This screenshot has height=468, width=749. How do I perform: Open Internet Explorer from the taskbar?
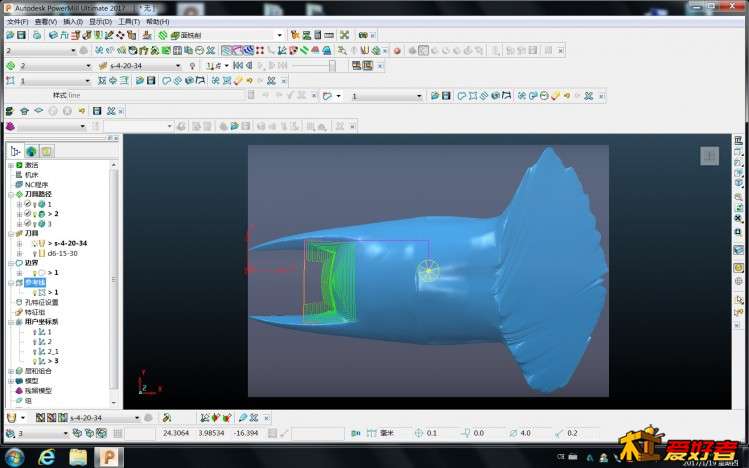tap(46, 457)
